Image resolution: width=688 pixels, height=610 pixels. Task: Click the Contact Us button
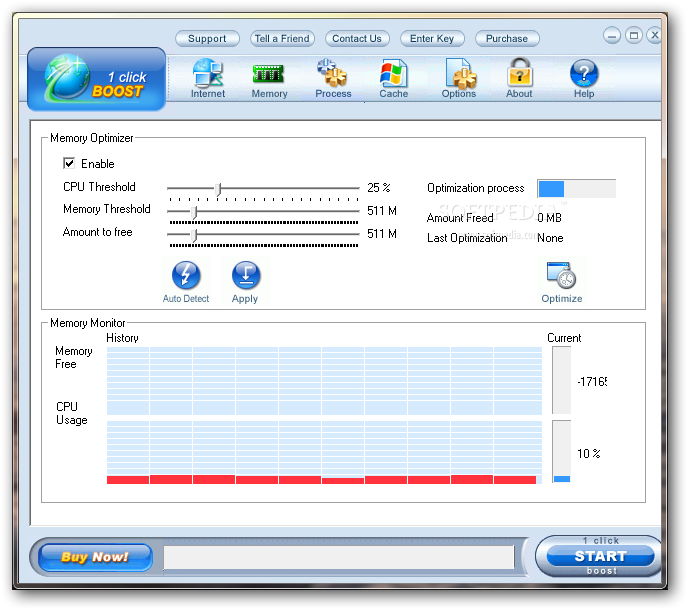[357, 39]
